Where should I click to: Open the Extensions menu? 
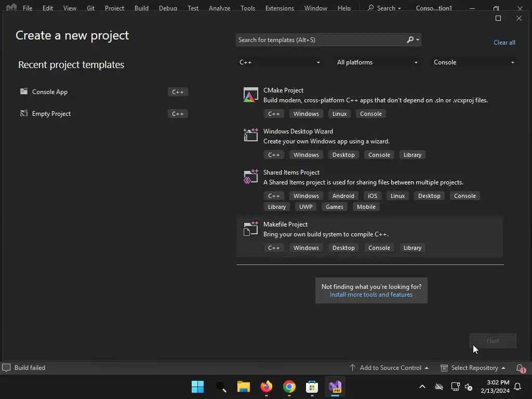(280, 8)
